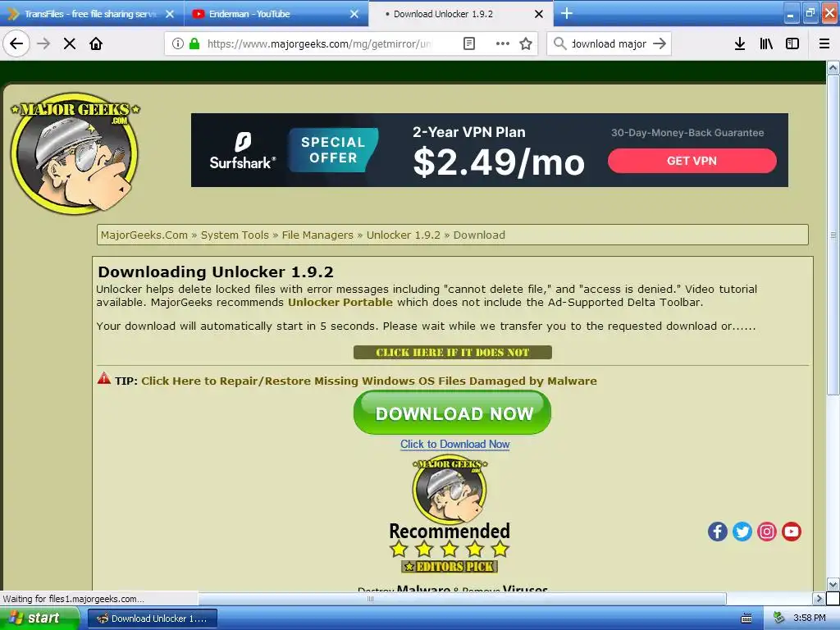Open the library icon
The image size is (840, 630).
[x=766, y=43]
